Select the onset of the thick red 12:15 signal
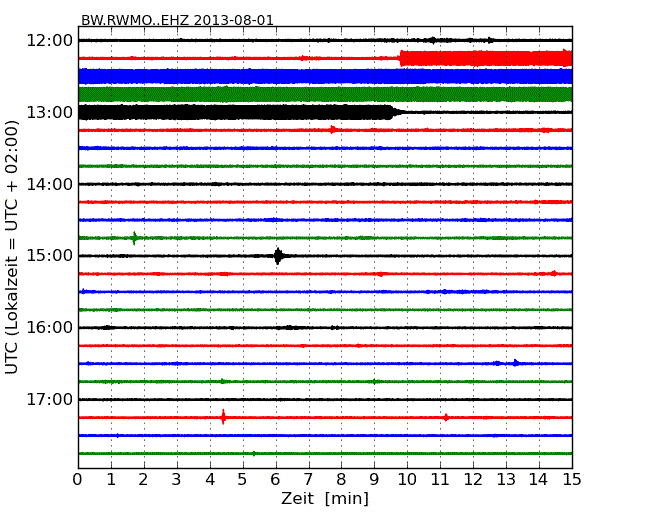Image resolution: width=650 pixels, height=520 pixels. click(x=401, y=58)
